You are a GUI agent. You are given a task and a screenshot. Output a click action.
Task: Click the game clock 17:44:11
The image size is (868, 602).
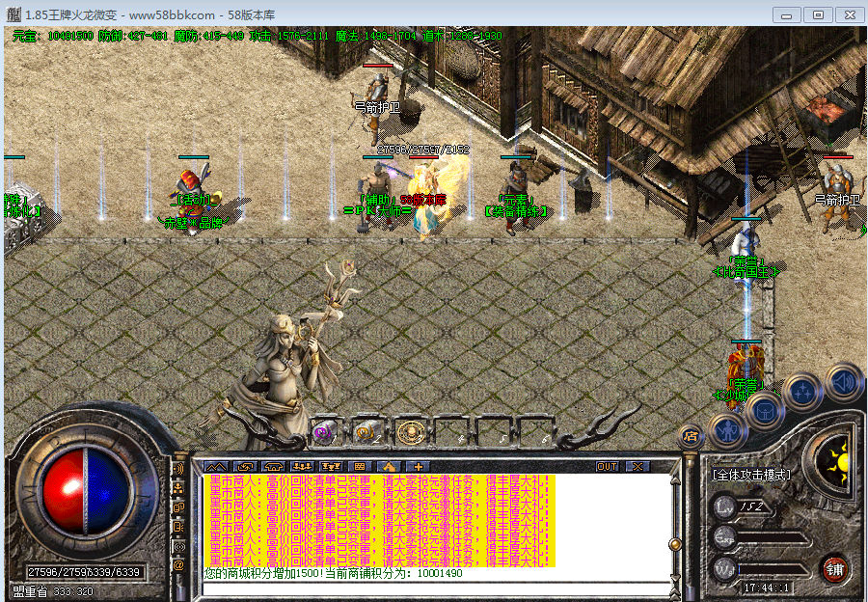coord(766,588)
